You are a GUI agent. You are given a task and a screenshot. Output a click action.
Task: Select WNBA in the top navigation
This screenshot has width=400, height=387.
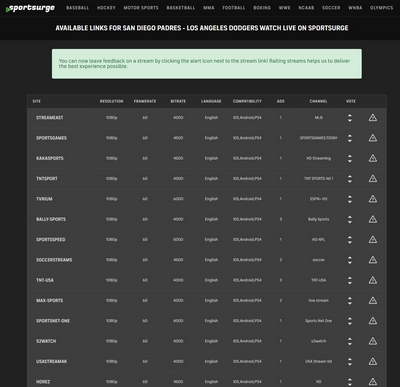[355, 8]
